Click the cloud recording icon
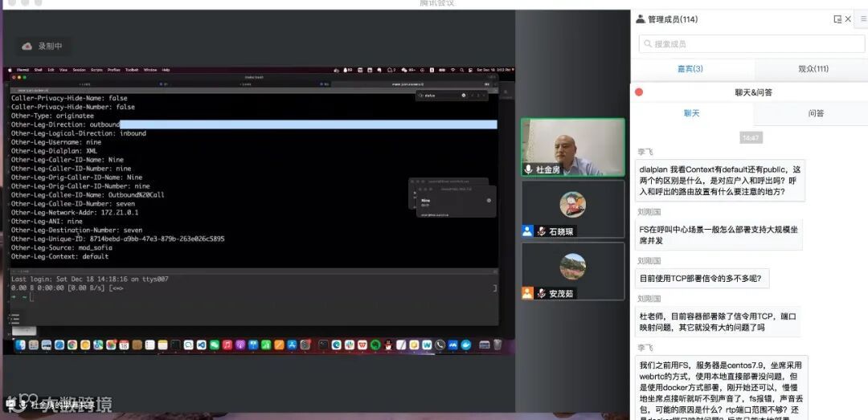Screen dimensions: 868x420 coord(27,47)
